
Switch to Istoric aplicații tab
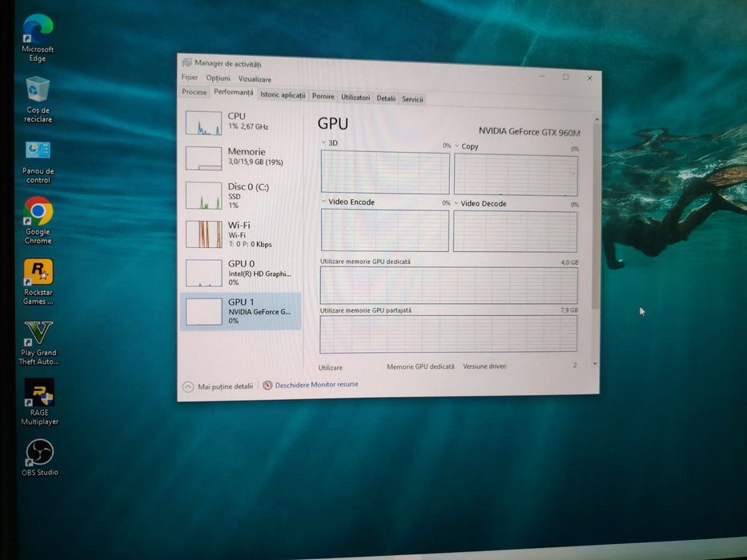pos(283,94)
